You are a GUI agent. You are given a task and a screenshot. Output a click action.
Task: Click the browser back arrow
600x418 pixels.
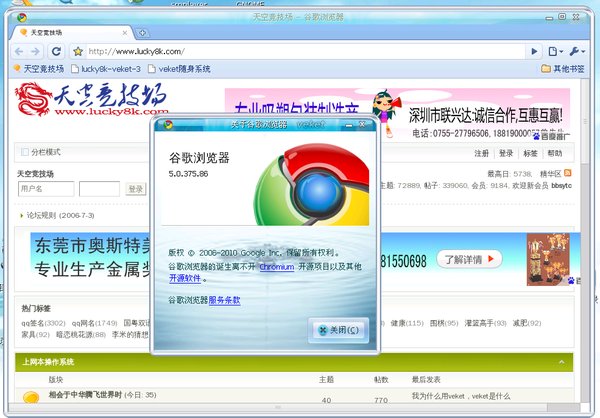(19, 51)
